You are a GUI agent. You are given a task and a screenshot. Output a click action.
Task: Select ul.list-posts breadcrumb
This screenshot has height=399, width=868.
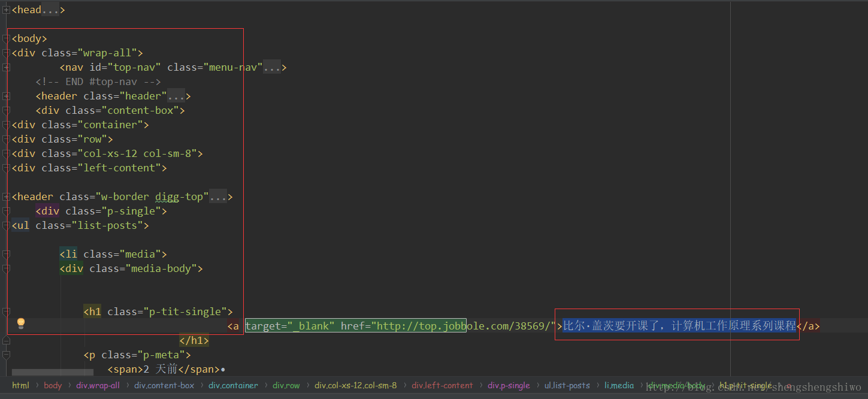point(567,385)
